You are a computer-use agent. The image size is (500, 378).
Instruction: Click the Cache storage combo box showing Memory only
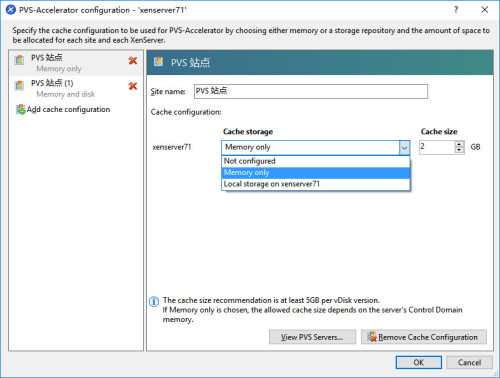315,147
